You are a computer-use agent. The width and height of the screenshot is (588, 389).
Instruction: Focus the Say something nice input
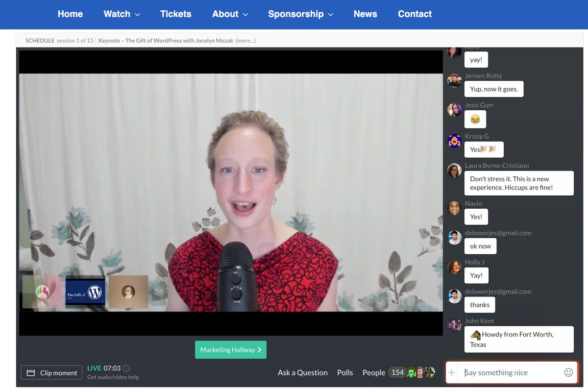(512, 373)
